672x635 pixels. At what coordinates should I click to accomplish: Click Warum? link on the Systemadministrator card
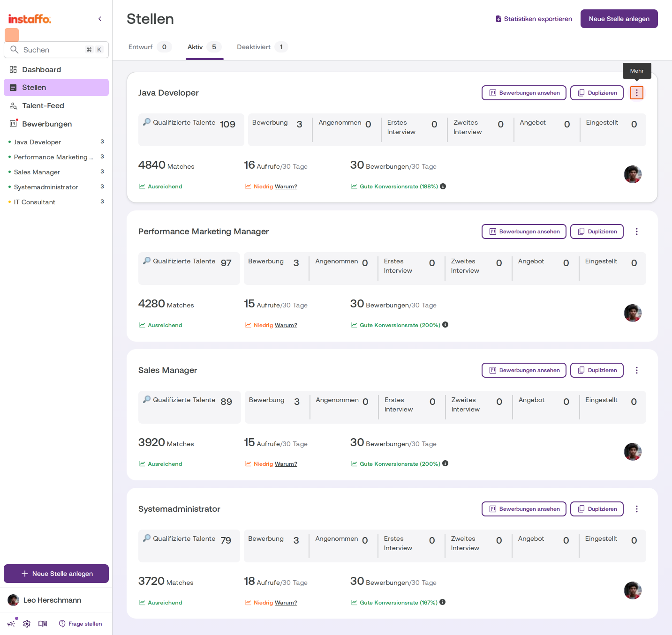point(286,603)
